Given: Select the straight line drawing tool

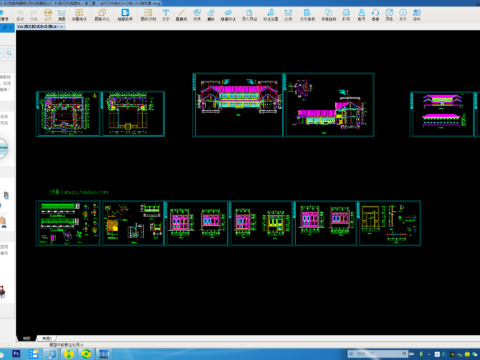Looking at the screenshot, I should point(181,15).
